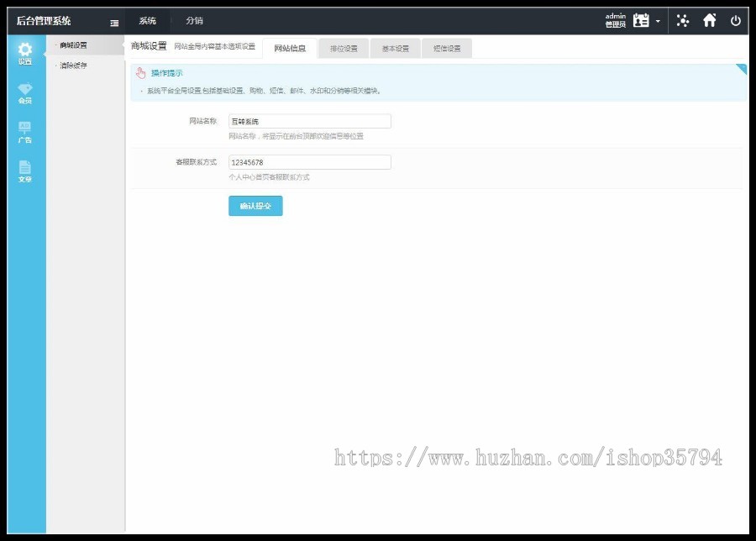The image size is (756, 541).
Task: Click the 操作提示 heading text
Action: click(167, 73)
